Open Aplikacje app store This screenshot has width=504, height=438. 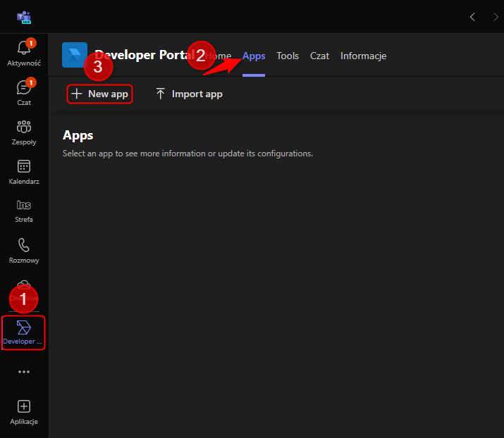tap(23, 412)
